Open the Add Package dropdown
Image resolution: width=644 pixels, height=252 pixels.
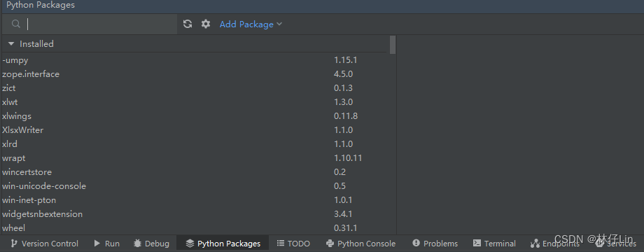[x=251, y=24]
